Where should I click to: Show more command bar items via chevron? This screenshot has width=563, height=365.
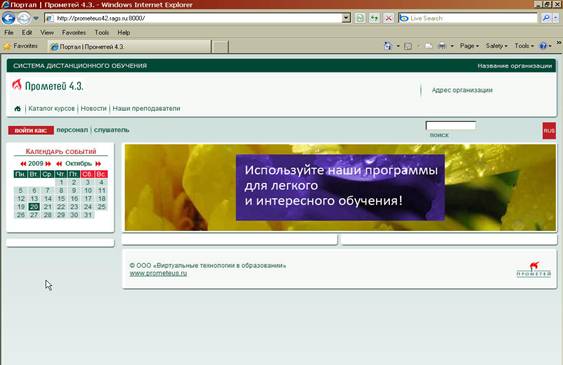[559, 43]
